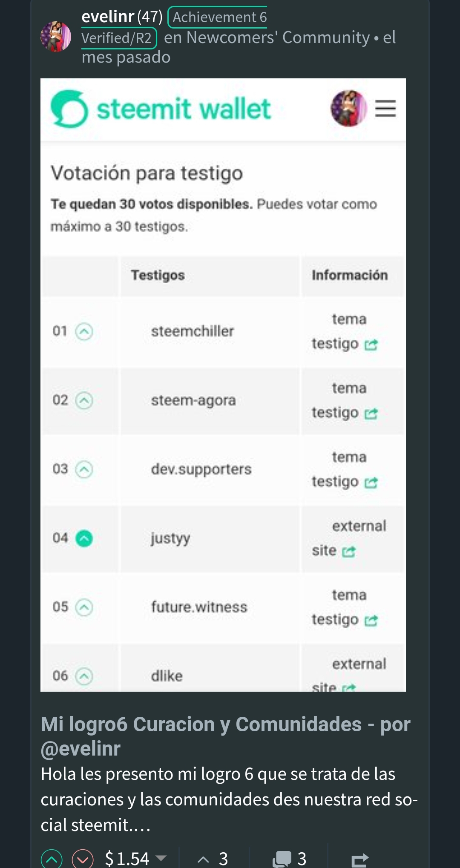The width and height of the screenshot is (460, 868).
Task: Open external link icon for steemchiller
Action: point(371,345)
